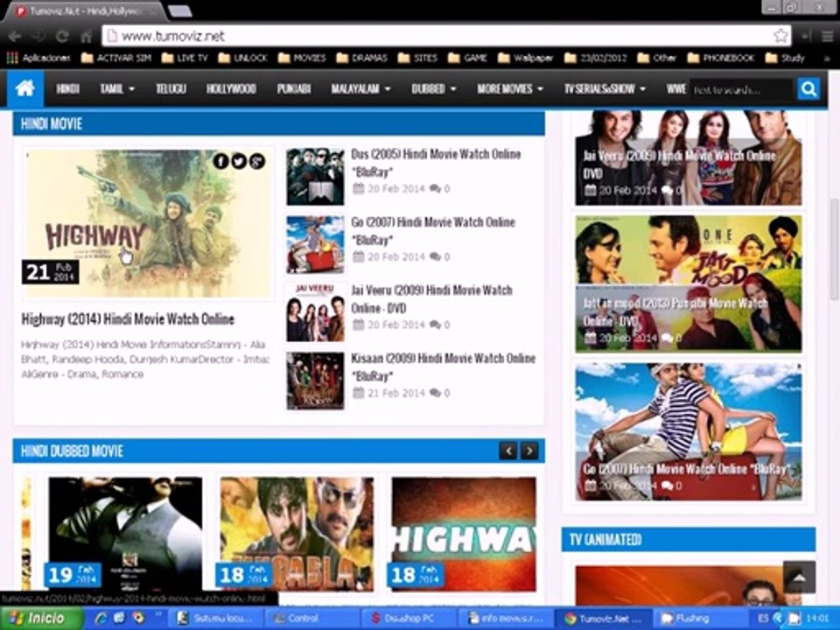Click the blue search magnifier button

[808, 89]
